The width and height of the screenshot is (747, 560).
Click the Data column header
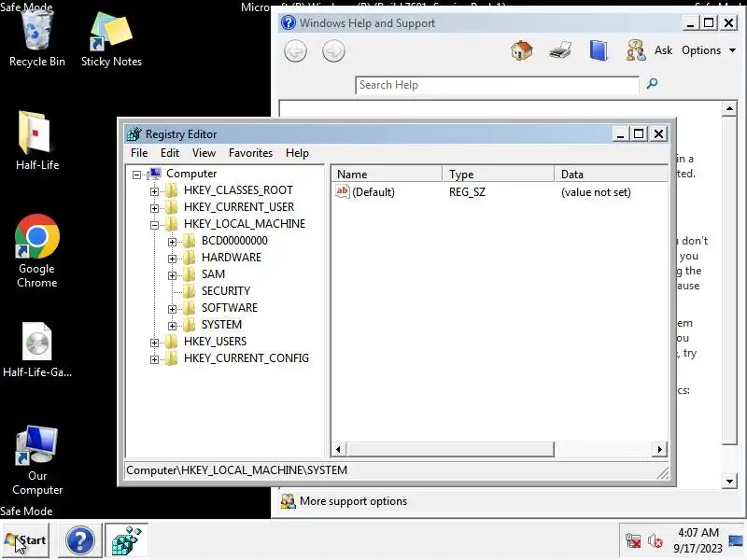(x=612, y=174)
